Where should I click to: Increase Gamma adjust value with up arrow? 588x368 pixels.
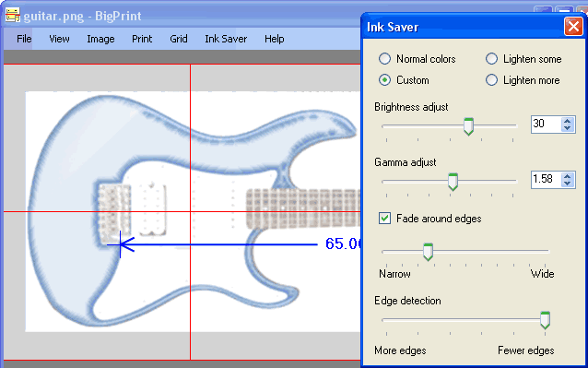pyautogui.click(x=568, y=176)
